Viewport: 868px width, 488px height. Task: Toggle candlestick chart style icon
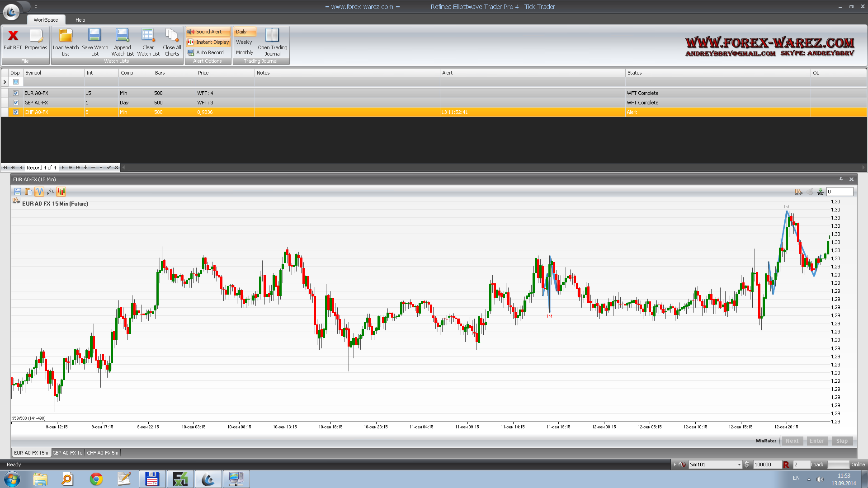(x=61, y=192)
